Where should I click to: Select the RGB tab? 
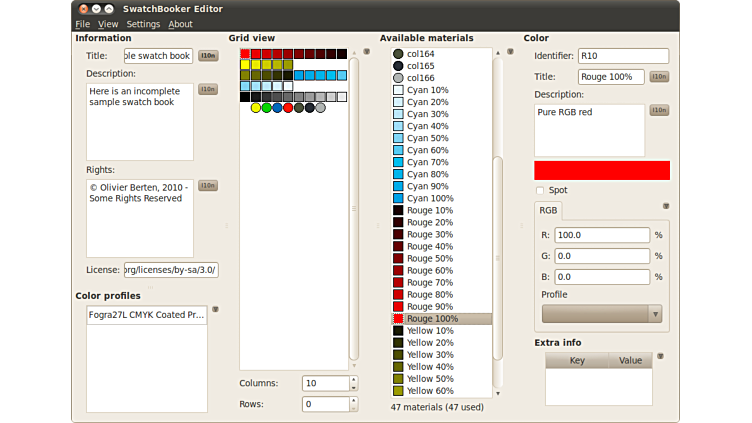pyautogui.click(x=549, y=211)
